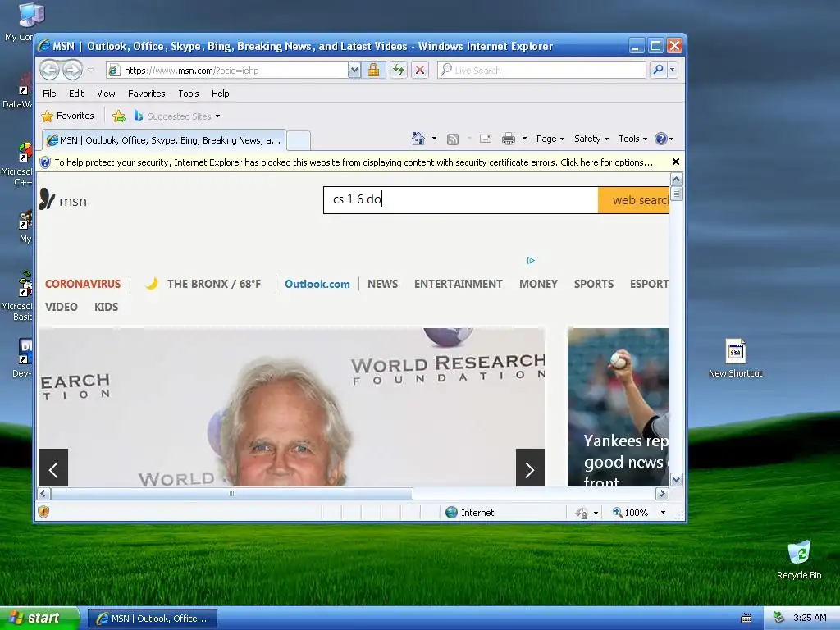Click the orange web search button
Image resolution: width=840 pixels, height=630 pixels.
coord(634,200)
